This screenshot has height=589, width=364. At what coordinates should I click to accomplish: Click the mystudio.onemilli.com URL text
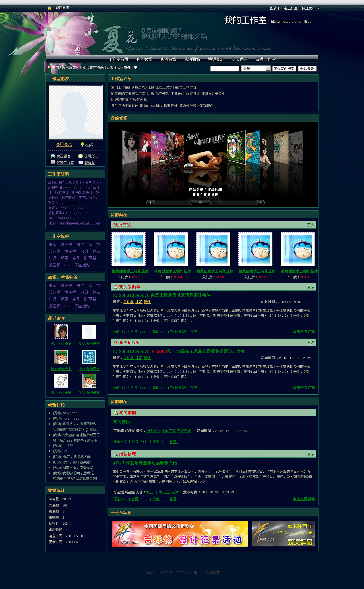(293, 22)
